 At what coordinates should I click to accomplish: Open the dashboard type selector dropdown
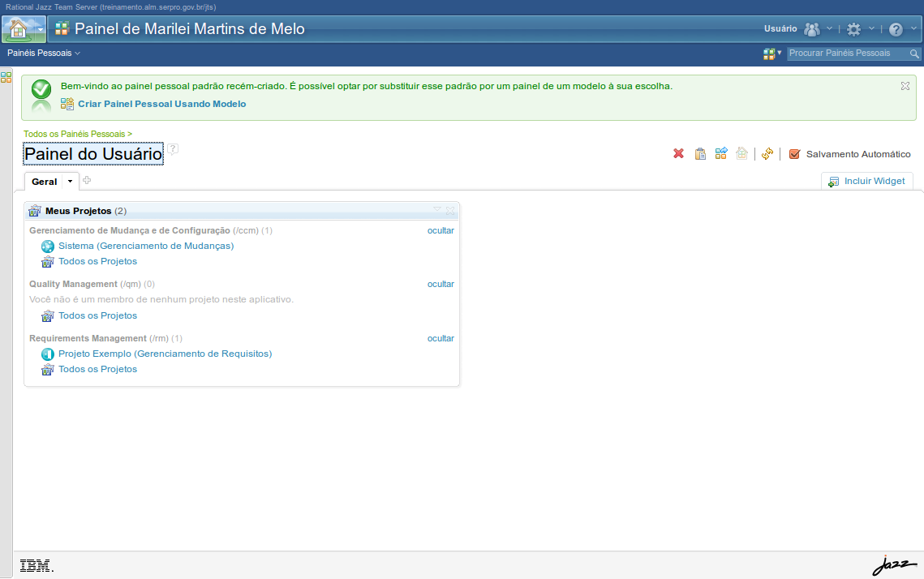click(772, 54)
